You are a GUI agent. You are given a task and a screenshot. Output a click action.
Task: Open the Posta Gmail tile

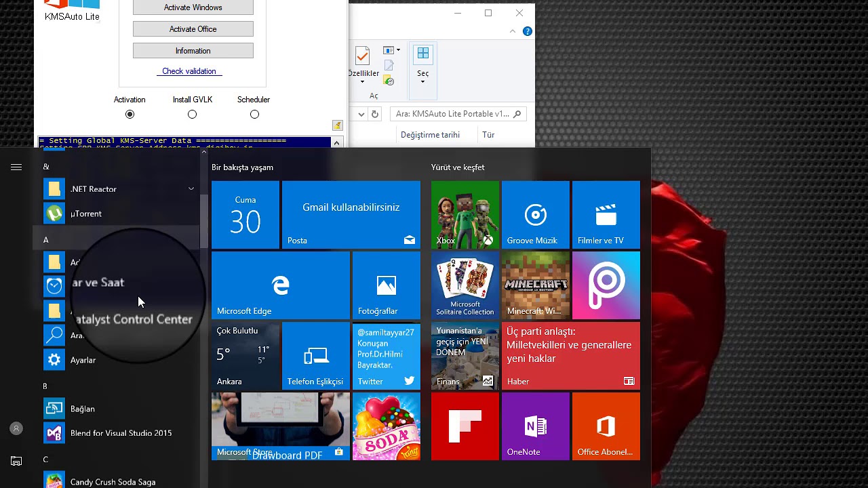tap(351, 215)
